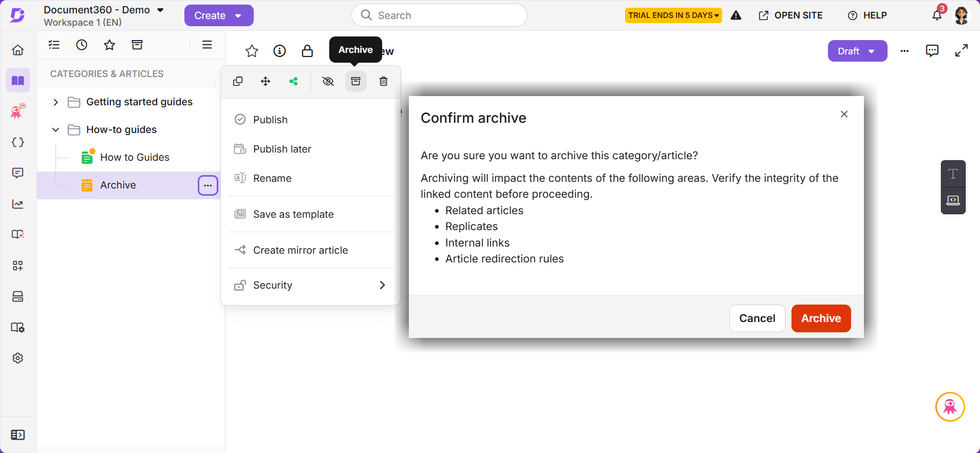
Task: Click the clone/copy article icon
Action: 238,81
